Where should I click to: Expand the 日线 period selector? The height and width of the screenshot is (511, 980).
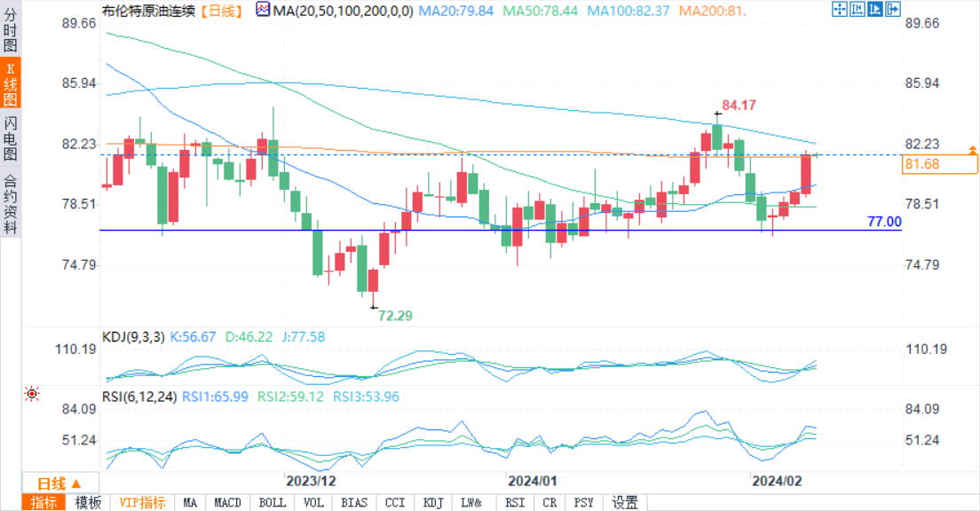click(59, 483)
